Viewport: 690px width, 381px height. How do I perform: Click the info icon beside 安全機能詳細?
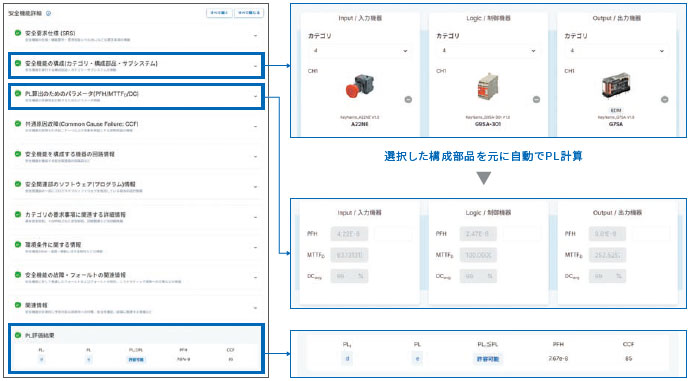[x=48, y=13]
